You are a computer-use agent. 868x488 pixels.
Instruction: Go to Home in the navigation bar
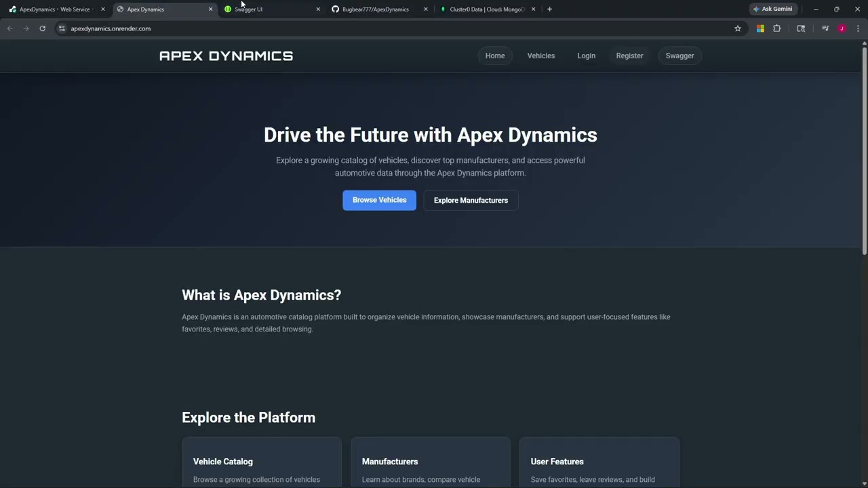point(495,56)
